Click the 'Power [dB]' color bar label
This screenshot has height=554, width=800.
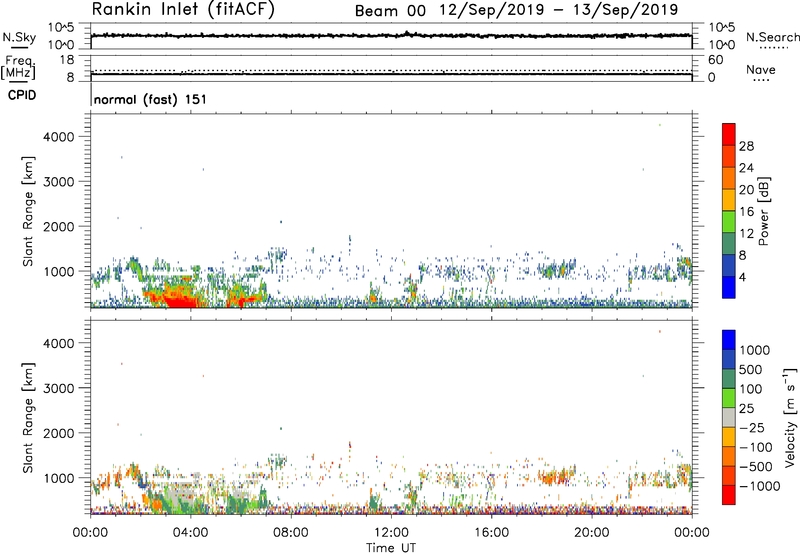click(763, 211)
